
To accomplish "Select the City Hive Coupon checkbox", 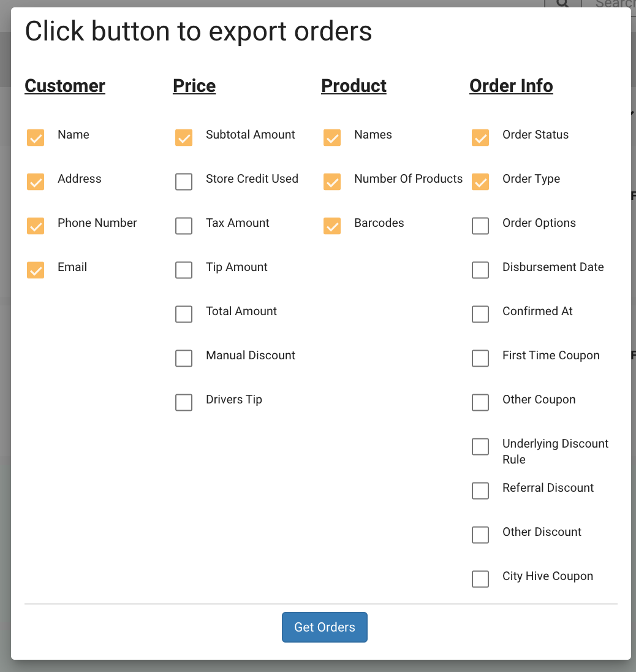I will pyautogui.click(x=480, y=579).
